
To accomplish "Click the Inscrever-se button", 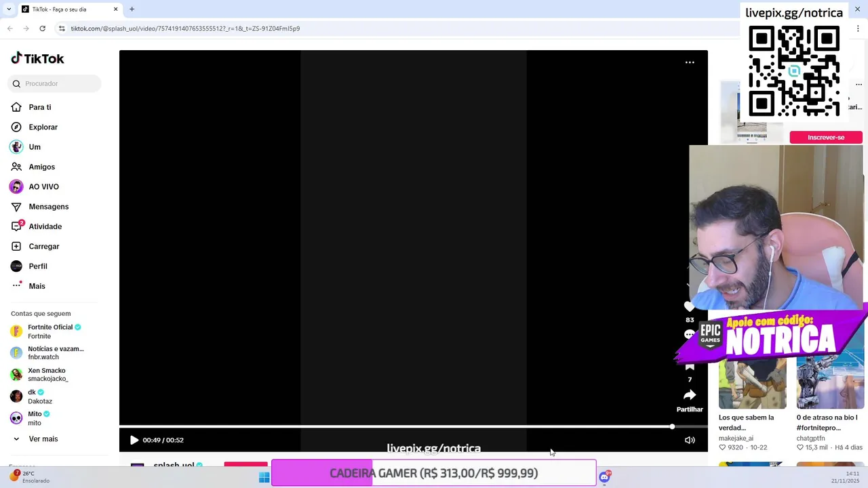I will coord(826,138).
